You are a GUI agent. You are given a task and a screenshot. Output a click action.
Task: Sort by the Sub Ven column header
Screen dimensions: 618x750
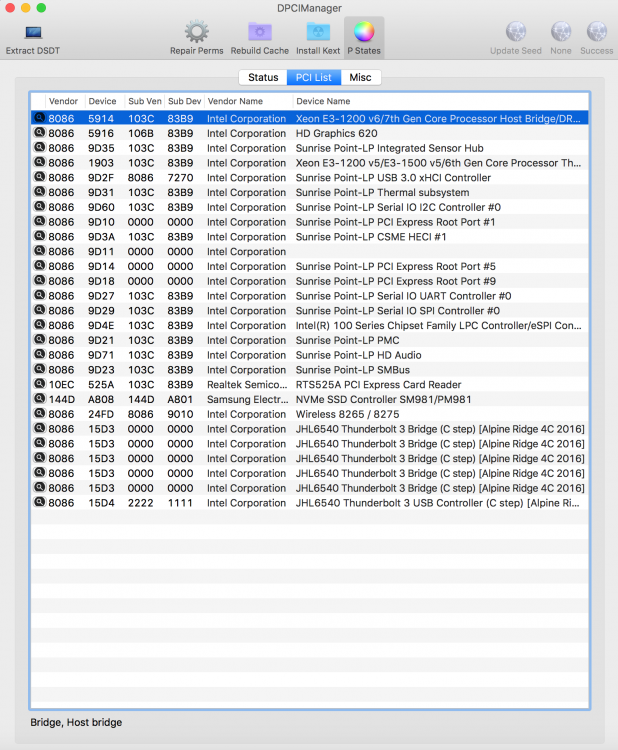(x=145, y=101)
